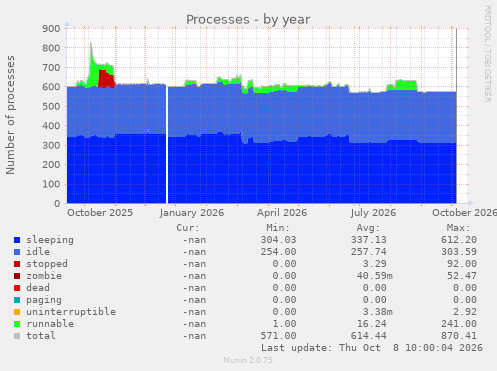This screenshot has width=497, height=371.
Task: Select the 'paging' legend label
Action: point(44,300)
